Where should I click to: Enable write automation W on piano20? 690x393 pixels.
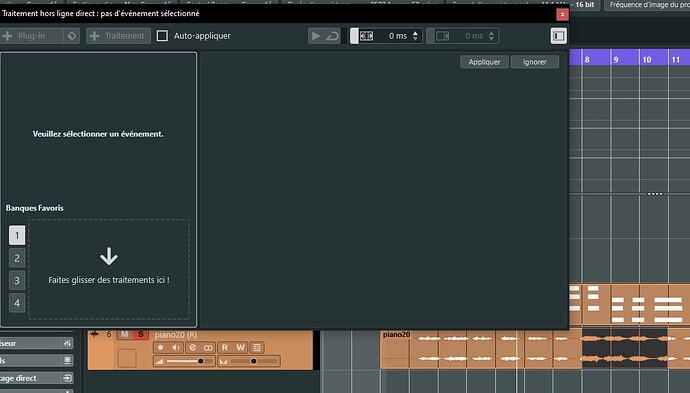240,347
